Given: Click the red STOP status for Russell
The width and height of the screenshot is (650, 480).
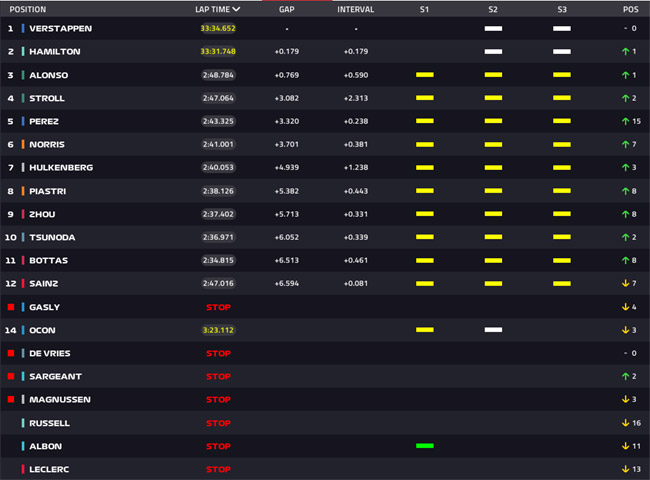Looking at the screenshot, I should pyautogui.click(x=218, y=423).
